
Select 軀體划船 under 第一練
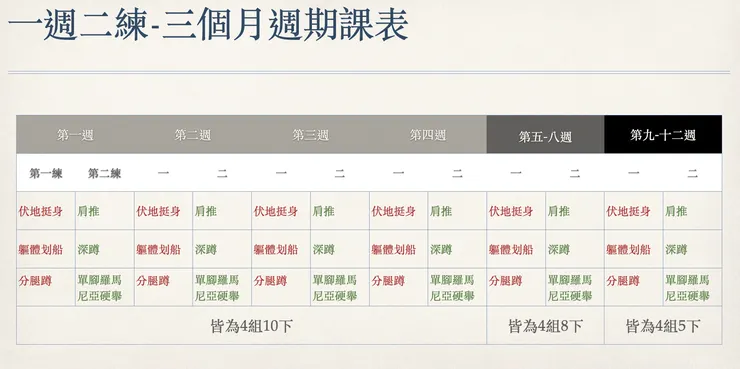click(41, 250)
